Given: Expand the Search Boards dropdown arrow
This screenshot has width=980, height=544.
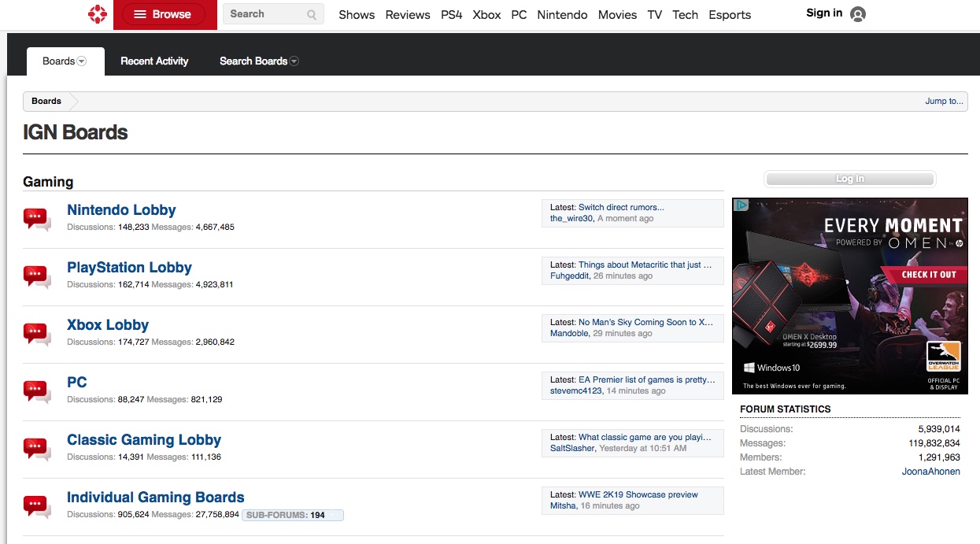Looking at the screenshot, I should pos(294,61).
